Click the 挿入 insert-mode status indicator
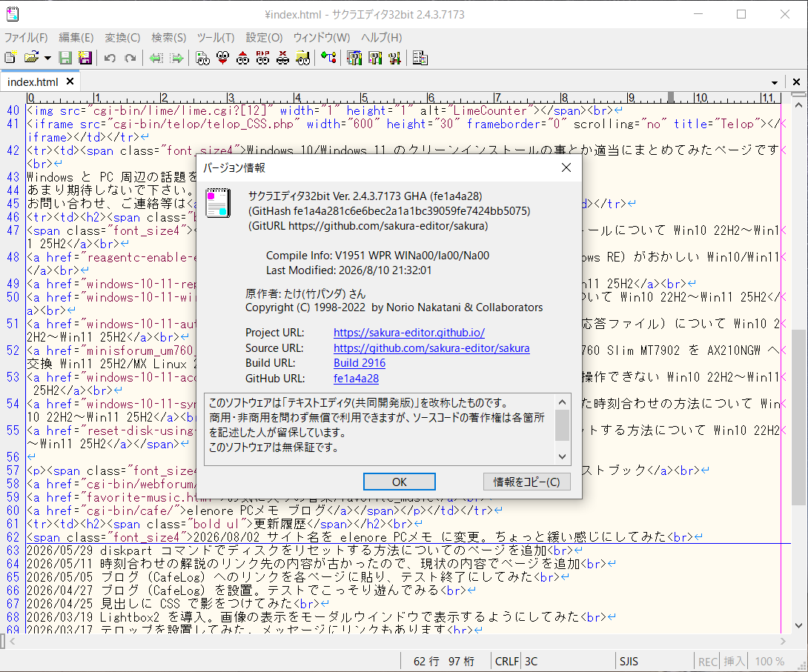 click(734, 661)
